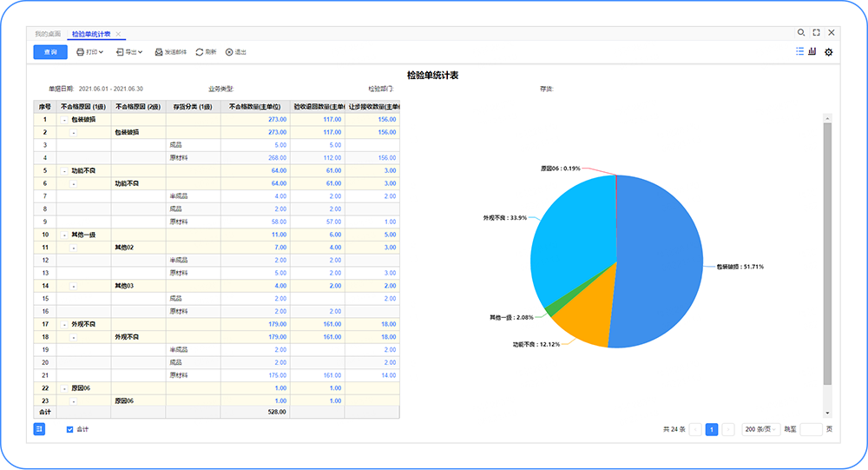868x470 pixels.
Task: Switch to bar chart view icon
Action: pyautogui.click(x=812, y=52)
